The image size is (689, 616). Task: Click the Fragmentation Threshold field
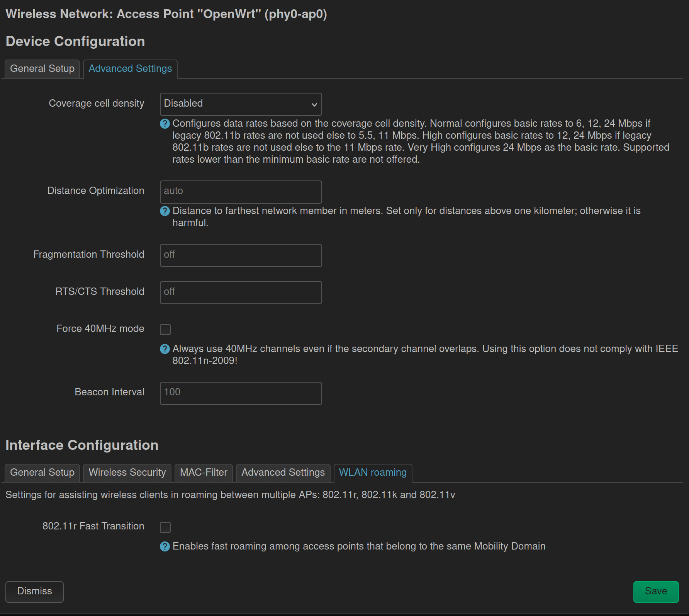click(241, 255)
